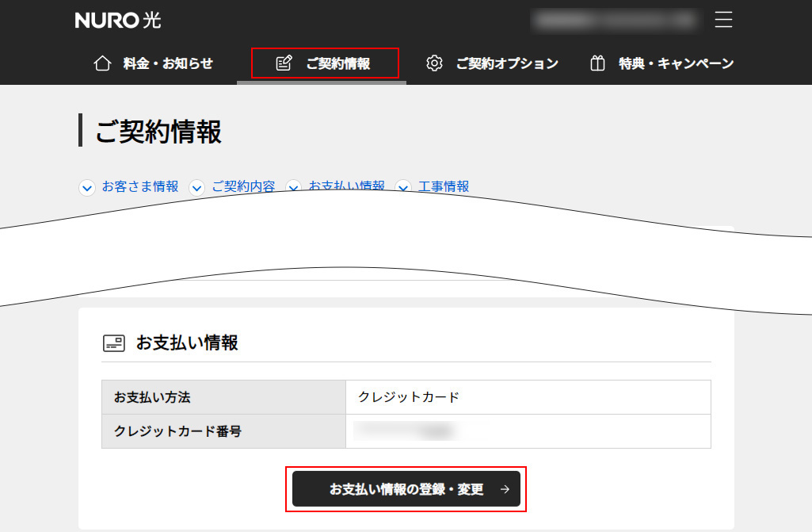This screenshot has height=532, width=812.
Task: Open the 特典・キャンペーン tab
Action: (661, 63)
